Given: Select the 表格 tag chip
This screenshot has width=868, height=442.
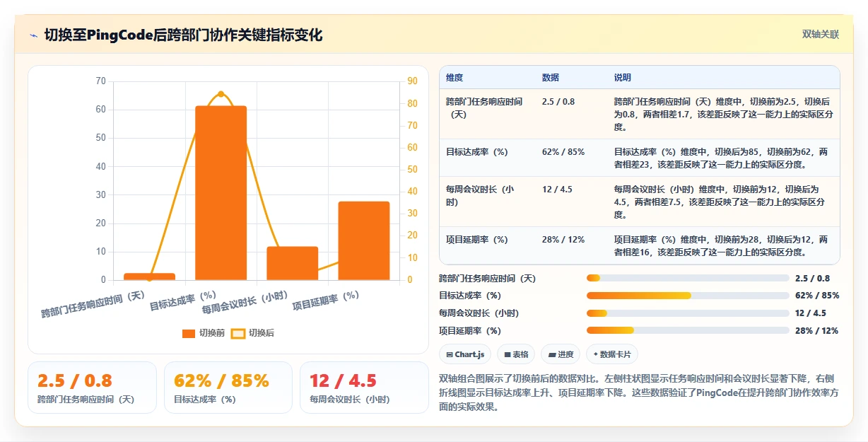Looking at the screenshot, I should coord(516,354).
